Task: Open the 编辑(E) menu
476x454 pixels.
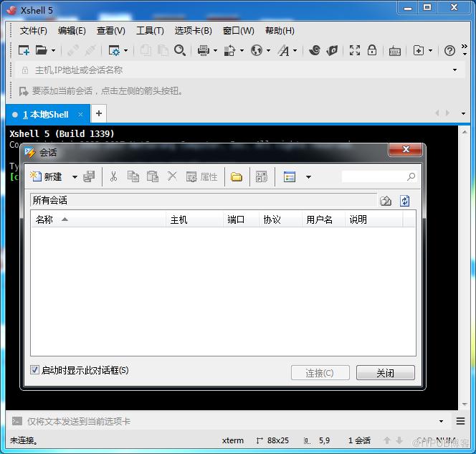Action: pyautogui.click(x=72, y=31)
